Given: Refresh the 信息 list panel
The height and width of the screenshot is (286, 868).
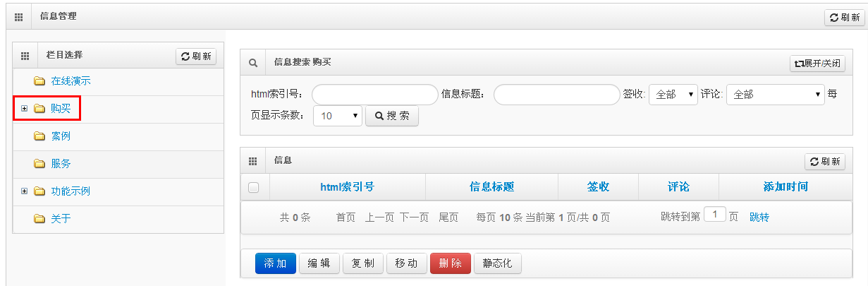Looking at the screenshot, I should tap(825, 162).
